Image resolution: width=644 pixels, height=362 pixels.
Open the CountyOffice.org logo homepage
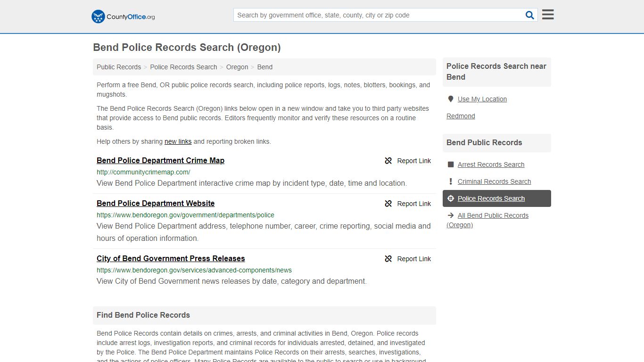[123, 16]
